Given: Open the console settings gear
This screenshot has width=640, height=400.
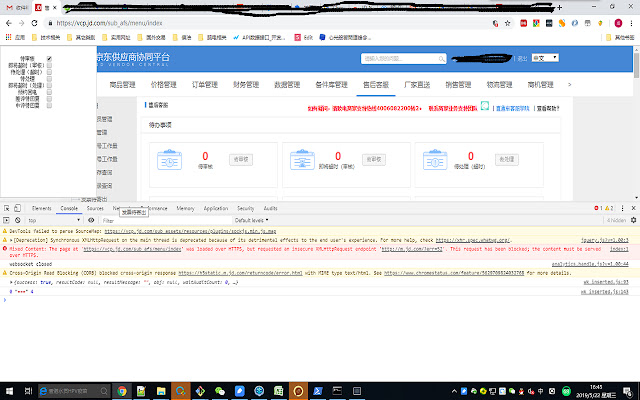Looking at the screenshot, I should point(633,220).
